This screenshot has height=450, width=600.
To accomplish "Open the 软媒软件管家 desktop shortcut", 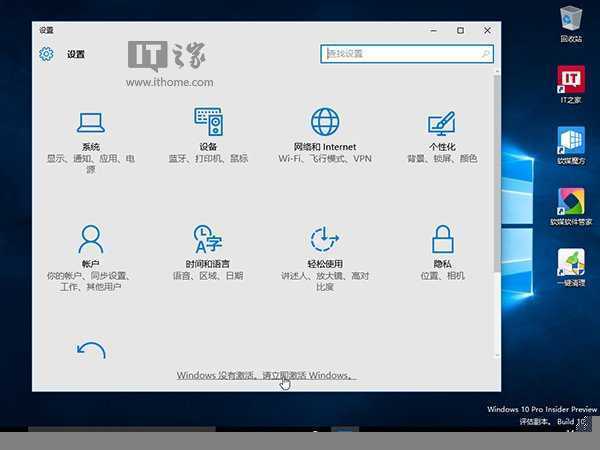I will coord(571,207).
